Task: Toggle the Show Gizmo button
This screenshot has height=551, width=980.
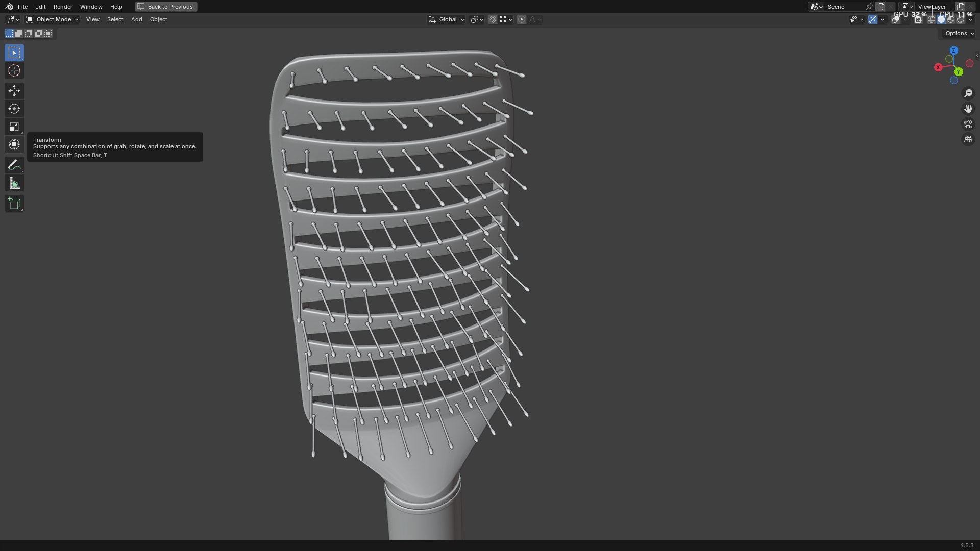Action: coord(873,19)
